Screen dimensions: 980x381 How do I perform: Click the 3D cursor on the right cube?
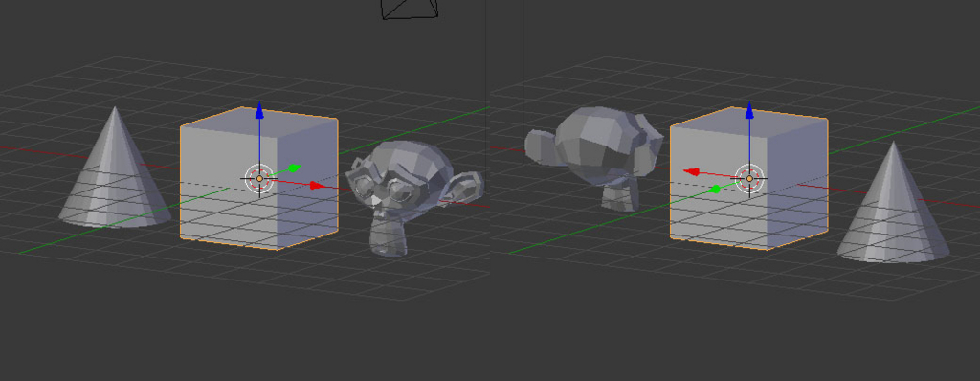[x=749, y=179]
